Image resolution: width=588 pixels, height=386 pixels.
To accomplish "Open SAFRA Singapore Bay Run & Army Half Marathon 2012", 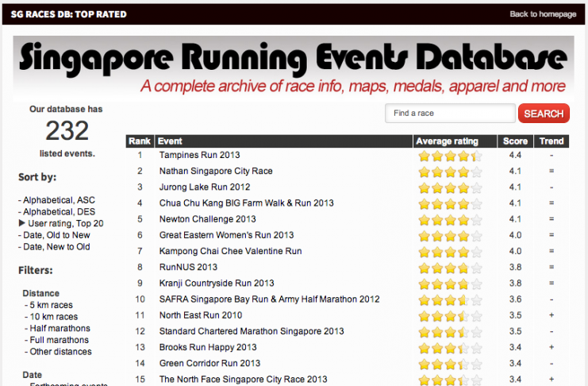I will 269,299.
